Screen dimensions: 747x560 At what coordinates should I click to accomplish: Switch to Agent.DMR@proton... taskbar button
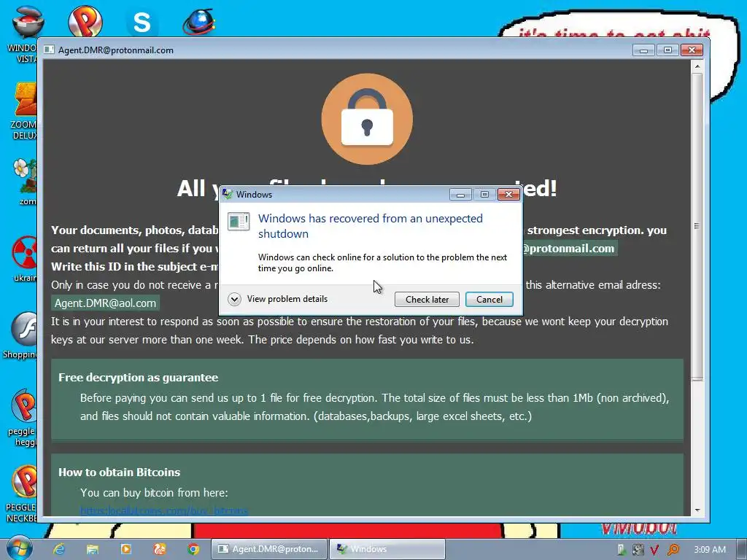[269, 549]
